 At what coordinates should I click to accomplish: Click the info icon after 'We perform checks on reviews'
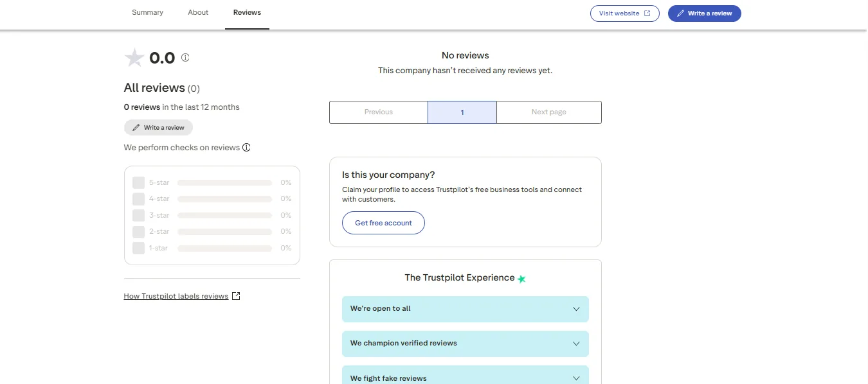point(246,148)
